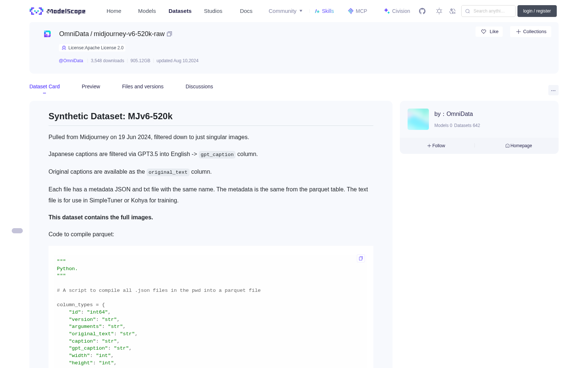Viewport: 588px width, 368px height.
Task: Click the '3,548 downloads' text
Action: pyautogui.click(x=107, y=61)
